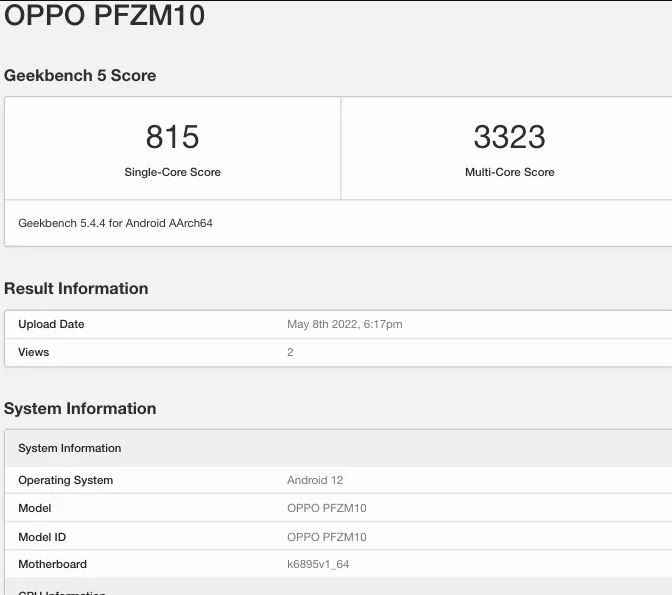
Task: Select the Views count value 2
Action: [290, 352]
